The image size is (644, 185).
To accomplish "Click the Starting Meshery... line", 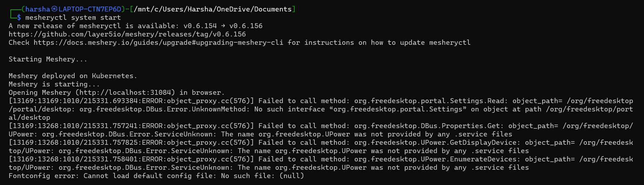I will (48, 59).
